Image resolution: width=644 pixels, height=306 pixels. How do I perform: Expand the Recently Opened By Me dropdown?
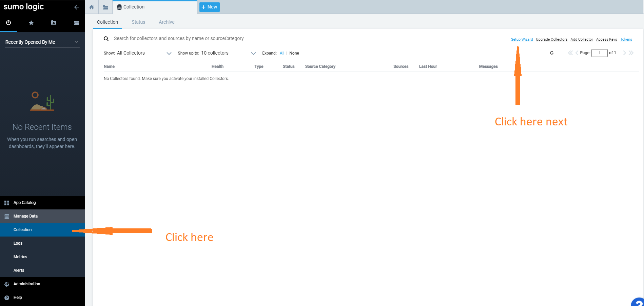coord(42,42)
